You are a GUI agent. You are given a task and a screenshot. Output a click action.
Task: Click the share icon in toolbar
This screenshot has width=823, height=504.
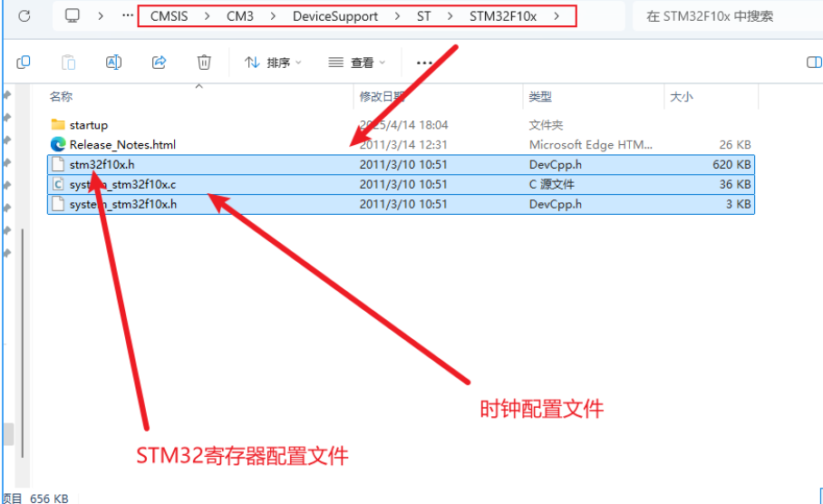[159, 63]
